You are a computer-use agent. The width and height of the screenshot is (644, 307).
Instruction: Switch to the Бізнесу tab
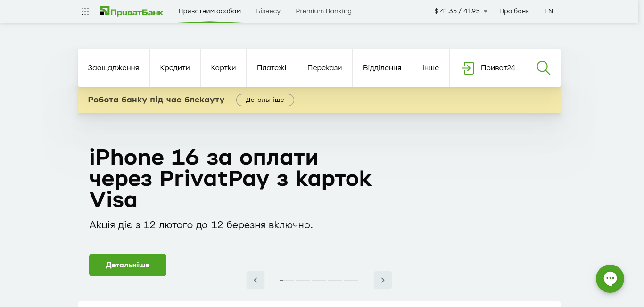[268, 11]
